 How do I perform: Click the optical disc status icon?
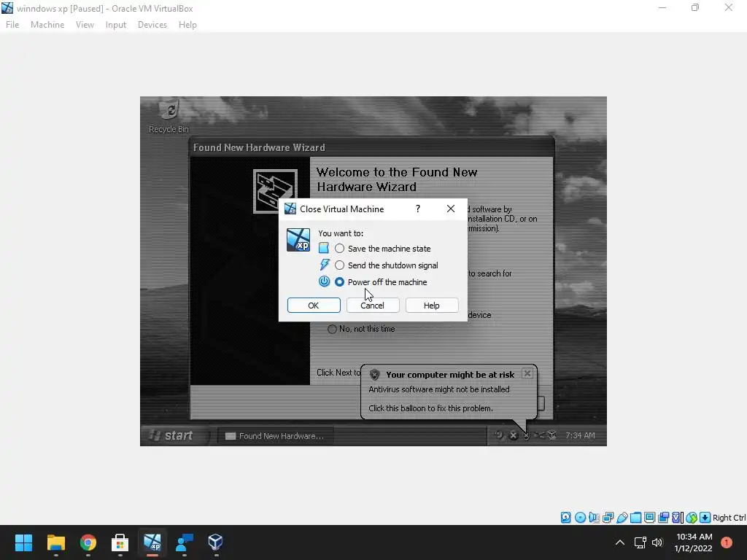click(580, 518)
